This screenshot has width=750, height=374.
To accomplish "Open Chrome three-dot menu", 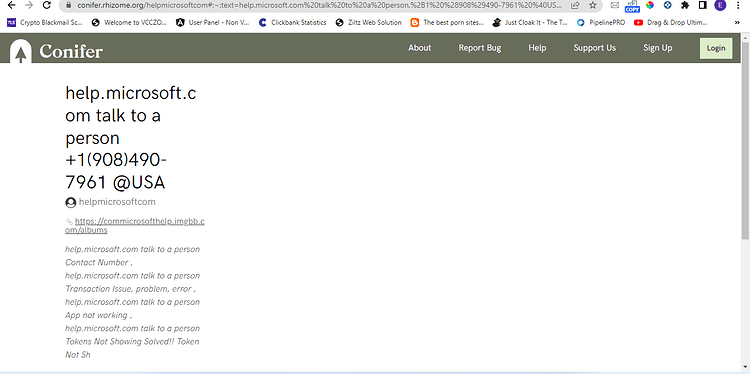I will pos(739,5).
